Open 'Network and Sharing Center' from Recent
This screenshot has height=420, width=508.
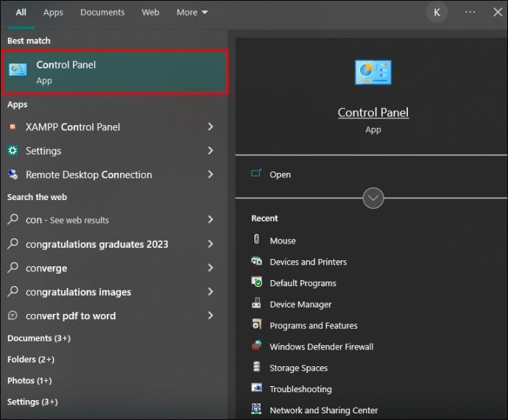click(324, 410)
